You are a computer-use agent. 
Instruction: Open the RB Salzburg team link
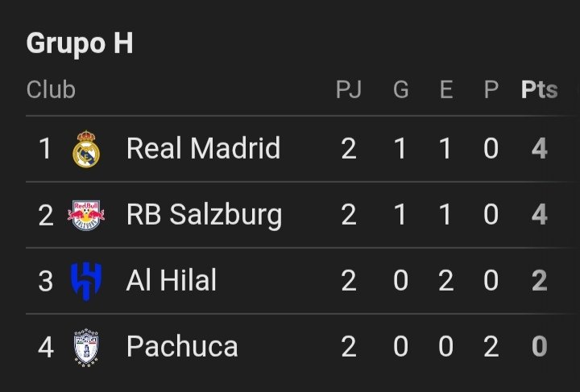(204, 215)
